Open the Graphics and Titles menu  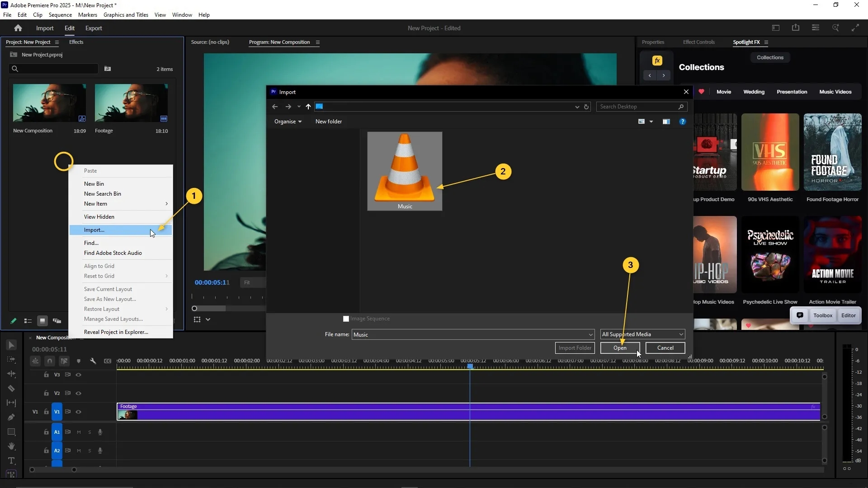pos(126,15)
